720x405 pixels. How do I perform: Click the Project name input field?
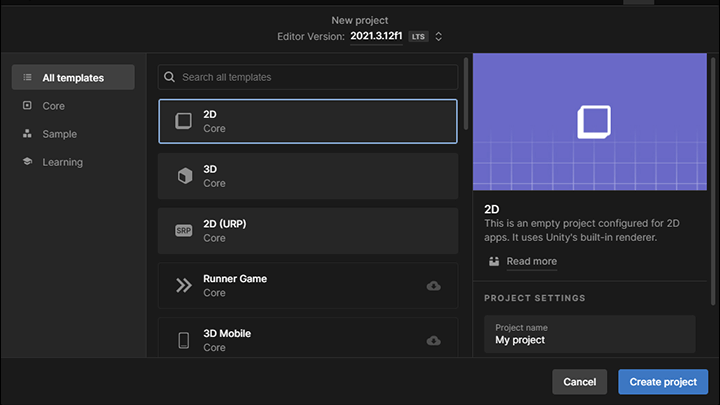click(x=590, y=334)
